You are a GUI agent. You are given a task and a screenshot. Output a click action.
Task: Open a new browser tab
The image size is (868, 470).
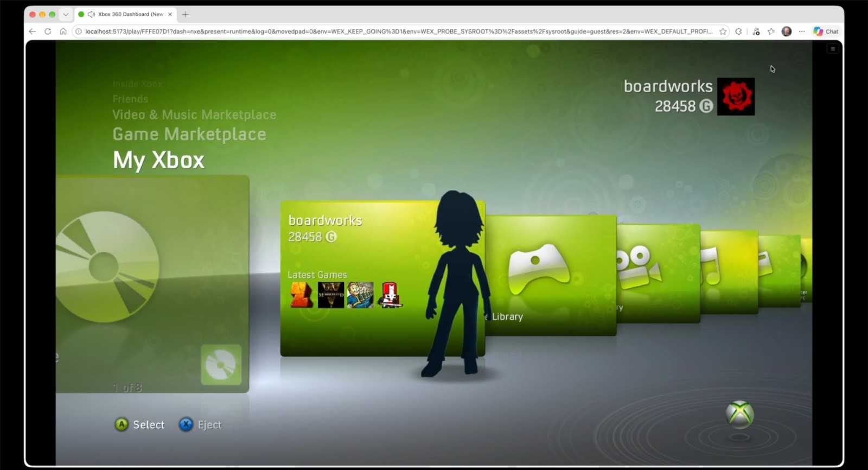point(186,14)
